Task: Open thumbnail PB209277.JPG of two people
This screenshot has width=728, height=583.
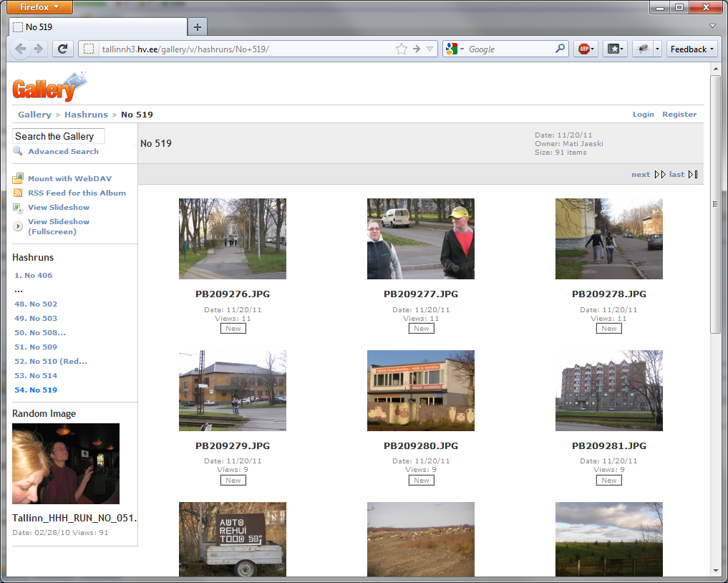Action: pyautogui.click(x=421, y=238)
